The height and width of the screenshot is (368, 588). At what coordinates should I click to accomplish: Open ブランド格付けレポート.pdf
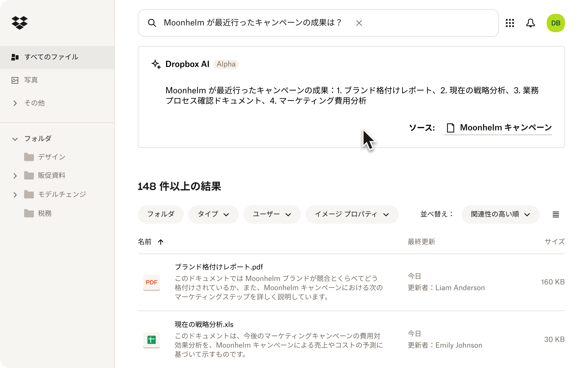[x=219, y=267]
